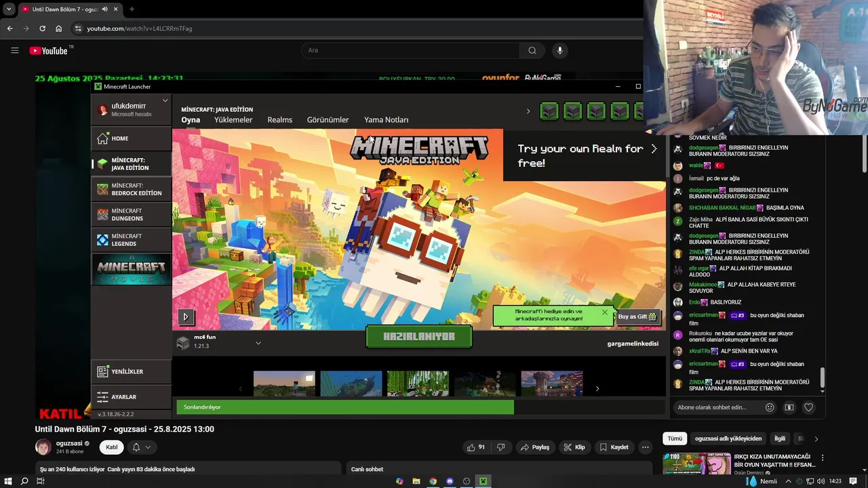Open Yenilikler in the launcher sidebar
The height and width of the screenshot is (488, 868).
click(131, 371)
